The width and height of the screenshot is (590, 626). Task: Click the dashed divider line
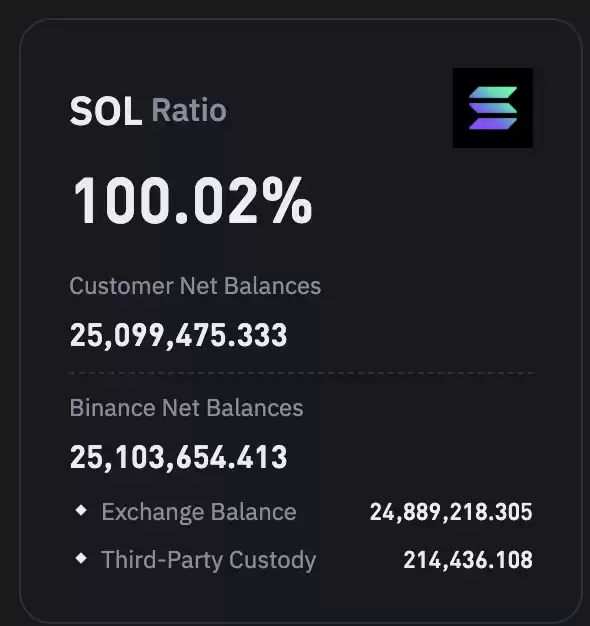coord(301,373)
